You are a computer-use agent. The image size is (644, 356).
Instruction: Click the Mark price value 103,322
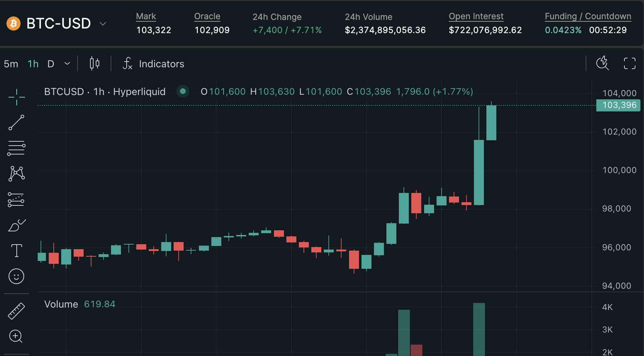click(154, 30)
